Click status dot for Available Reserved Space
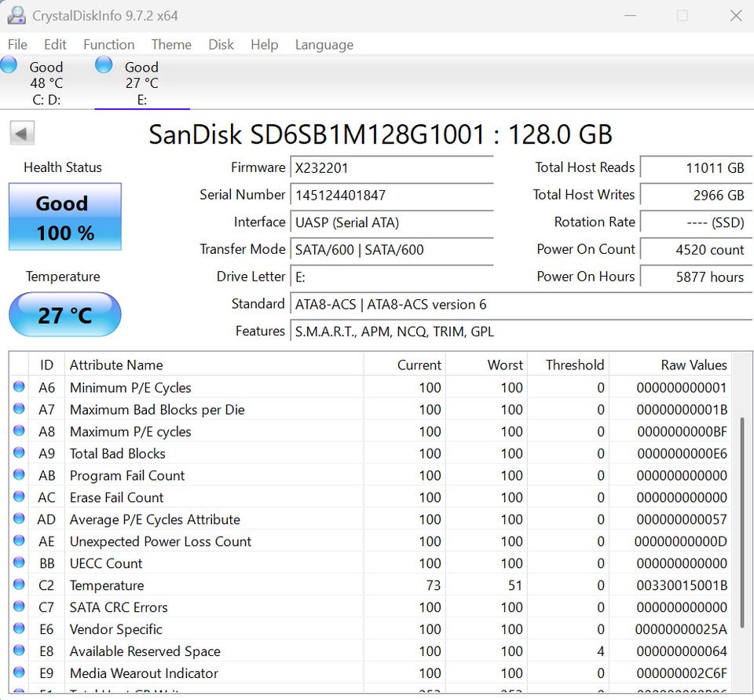 pos(19,651)
